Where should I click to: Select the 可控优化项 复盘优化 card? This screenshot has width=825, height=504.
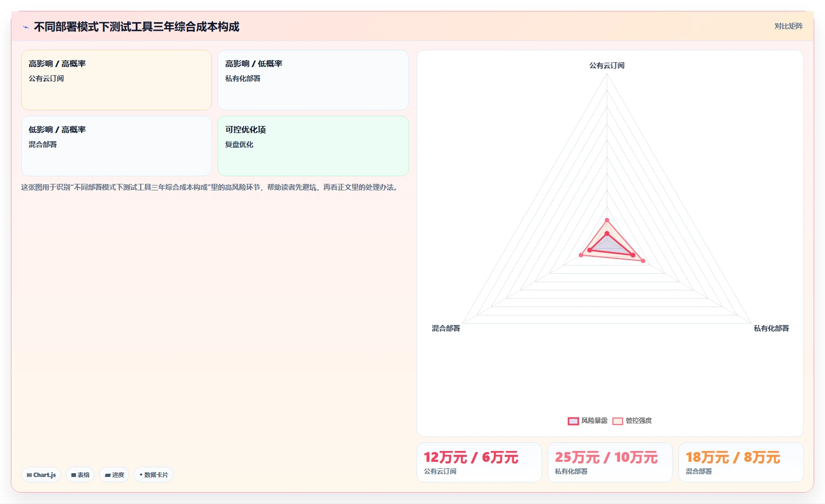(x=313, y=146)
